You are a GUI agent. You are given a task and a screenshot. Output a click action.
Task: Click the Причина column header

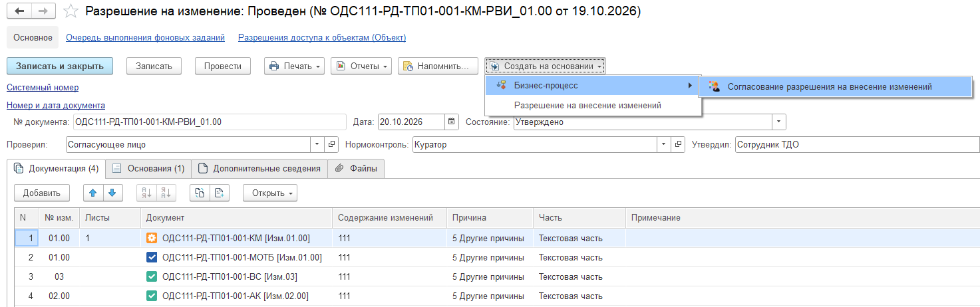click(490, 218)
